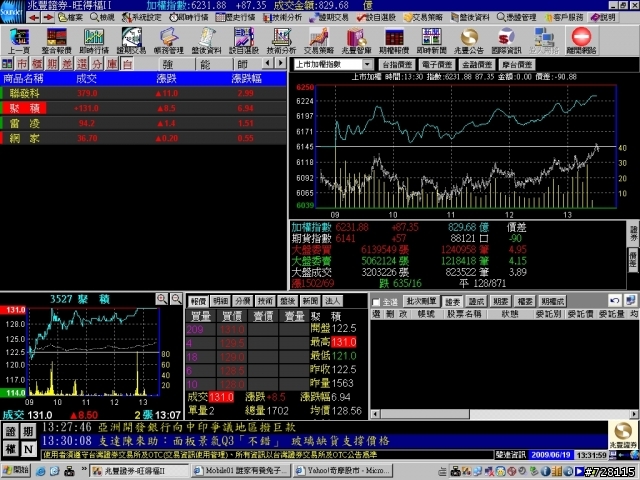The width and height of the screenshot is (640, 480).
Task: Select the 法人 tab in quote panel
Action: click(332, 301)
